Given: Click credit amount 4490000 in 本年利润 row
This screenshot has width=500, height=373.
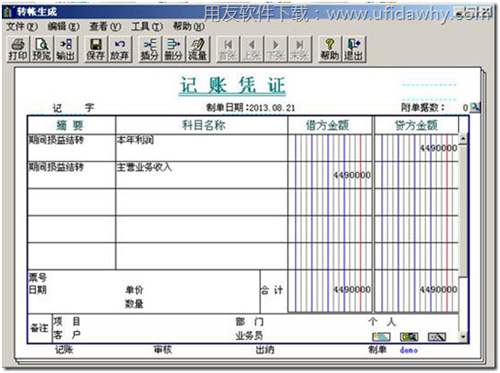Looking at the screenshot, I should pyautogui.click(x=438, y=148).
